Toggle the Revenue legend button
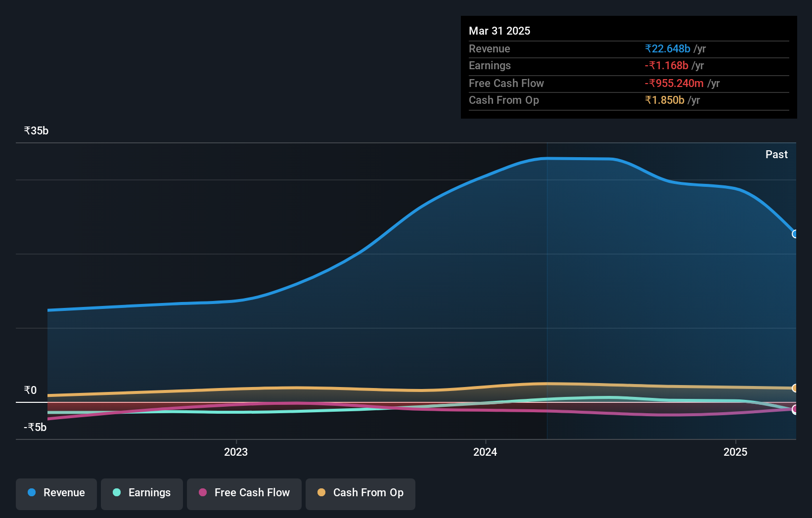The height and width of the screenshot is (518, 812). [x=56, y=494]
